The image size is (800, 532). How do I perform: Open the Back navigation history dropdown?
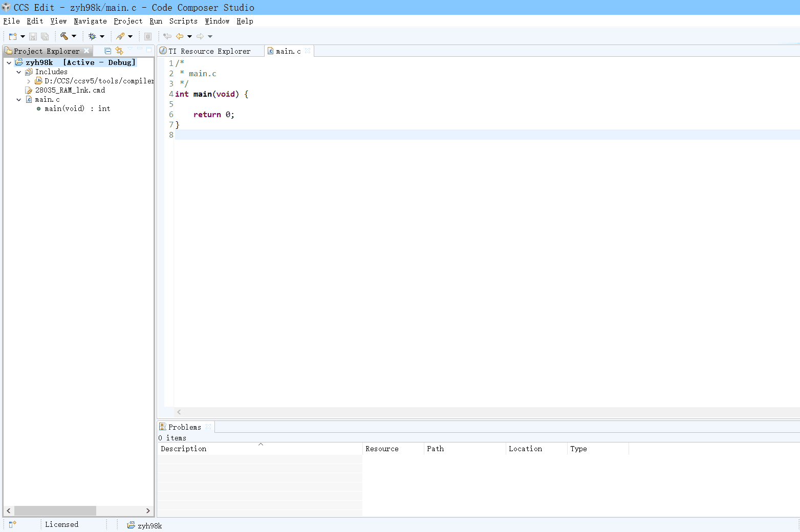pyautogui.click(x=189, y=36)
